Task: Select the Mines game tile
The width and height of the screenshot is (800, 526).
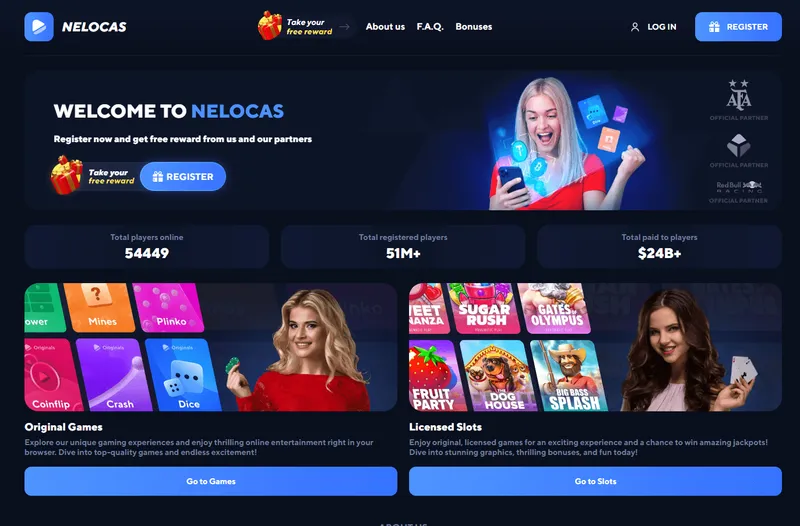Action: click(x=99, y=307)
